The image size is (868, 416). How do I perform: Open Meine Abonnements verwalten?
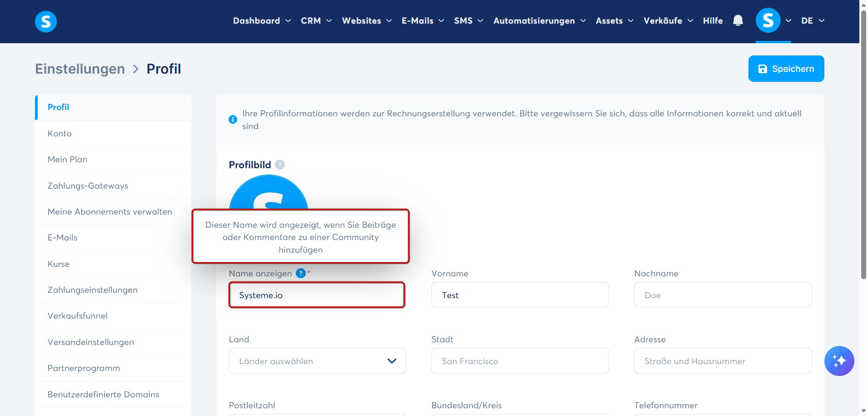[113, 211]
